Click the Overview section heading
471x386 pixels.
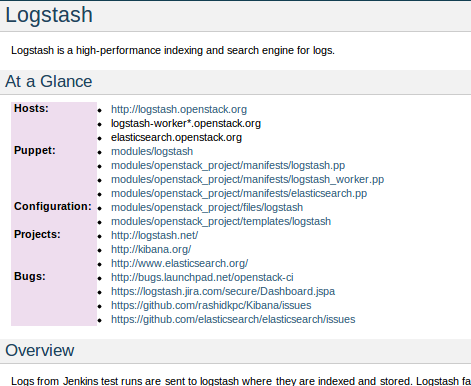40,350
